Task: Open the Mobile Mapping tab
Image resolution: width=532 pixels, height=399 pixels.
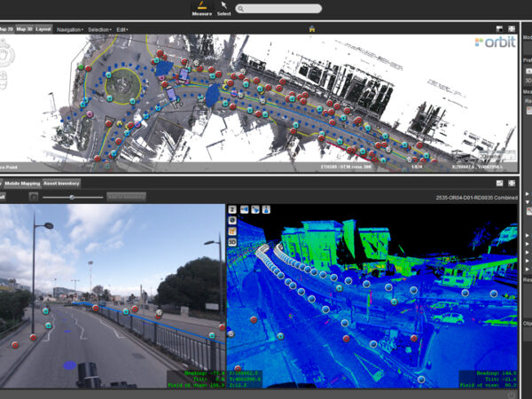Action: 22,184
